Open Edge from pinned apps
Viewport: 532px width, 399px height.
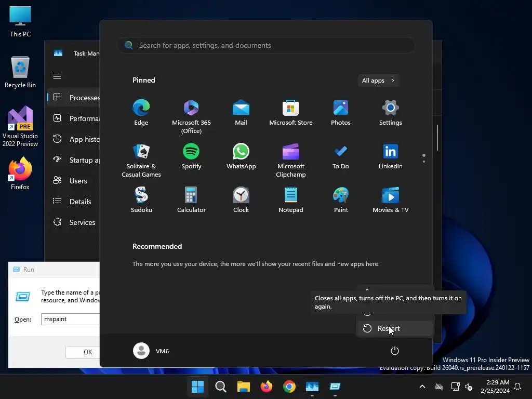coord(141,113)
